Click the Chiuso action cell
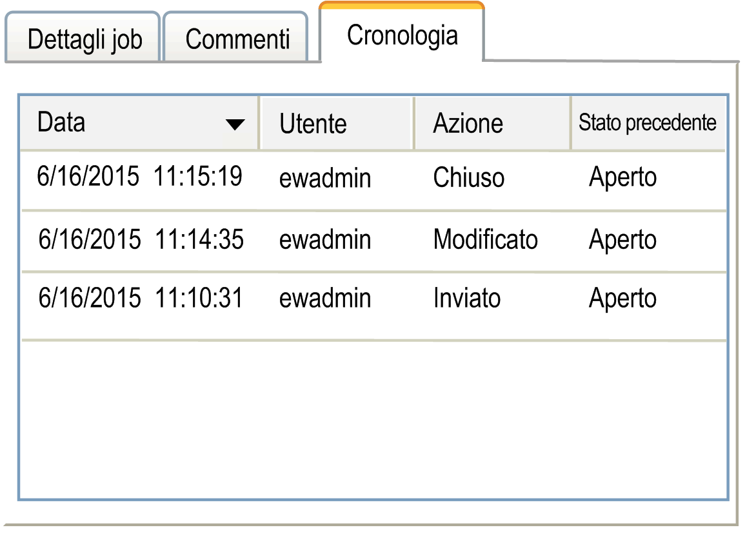756x541 pixels. [x=468, y=178]
